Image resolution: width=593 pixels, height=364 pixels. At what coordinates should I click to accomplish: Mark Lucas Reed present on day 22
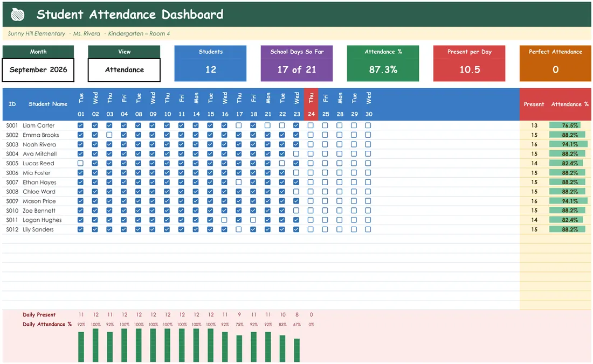(x=282, y=163)
